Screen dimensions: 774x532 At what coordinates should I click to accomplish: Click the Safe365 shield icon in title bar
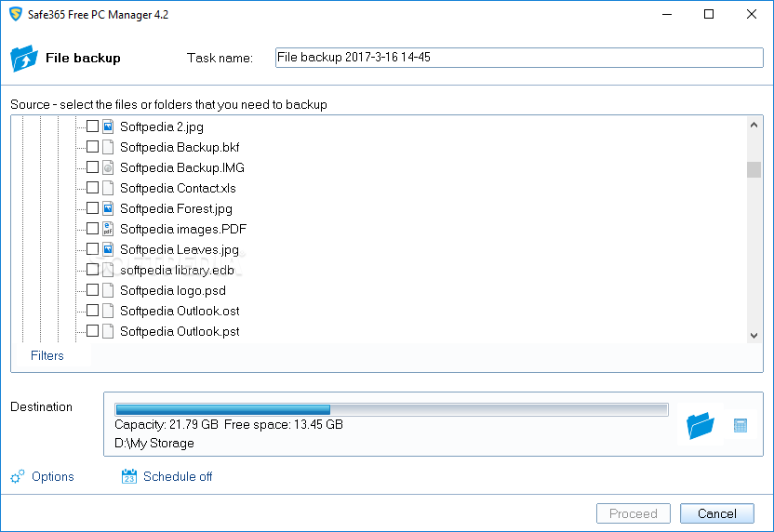(x=16, y=14)
